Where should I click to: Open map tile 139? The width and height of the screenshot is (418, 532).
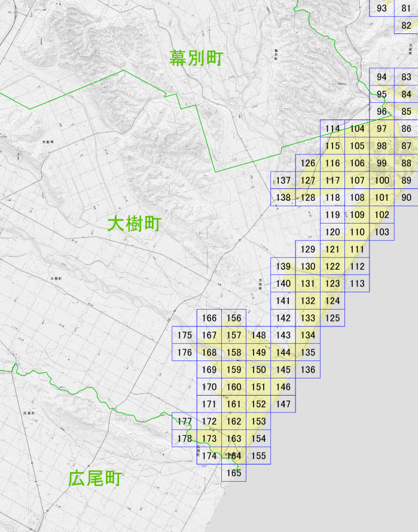coord(283,267)
